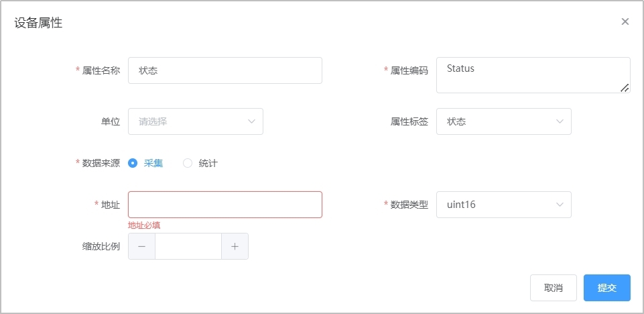Viewport: 644px width, 314px height.
Task: Click the 数据来源 field label
Action: click(101, 163)
